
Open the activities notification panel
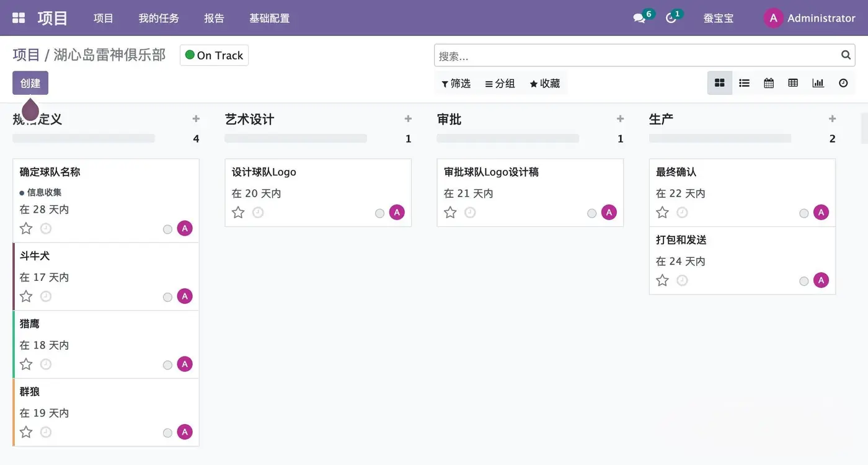pyautogui.click(x=670, y=18)
